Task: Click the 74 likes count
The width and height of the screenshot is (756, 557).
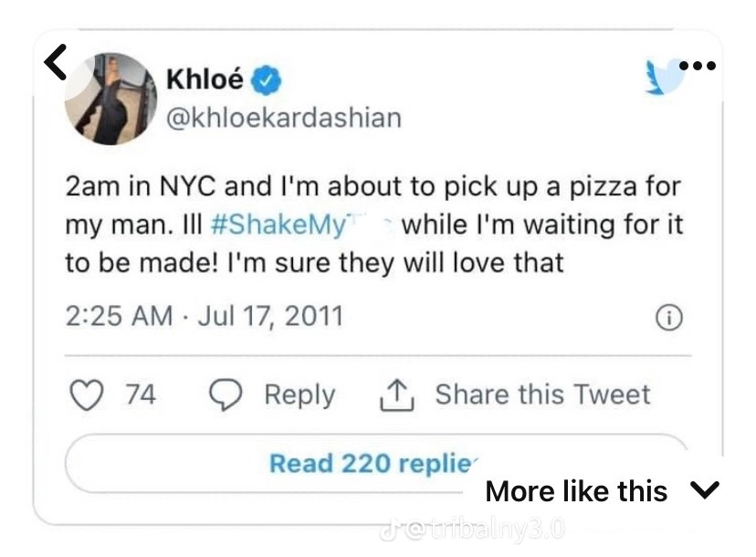Action: pos(139,394)
